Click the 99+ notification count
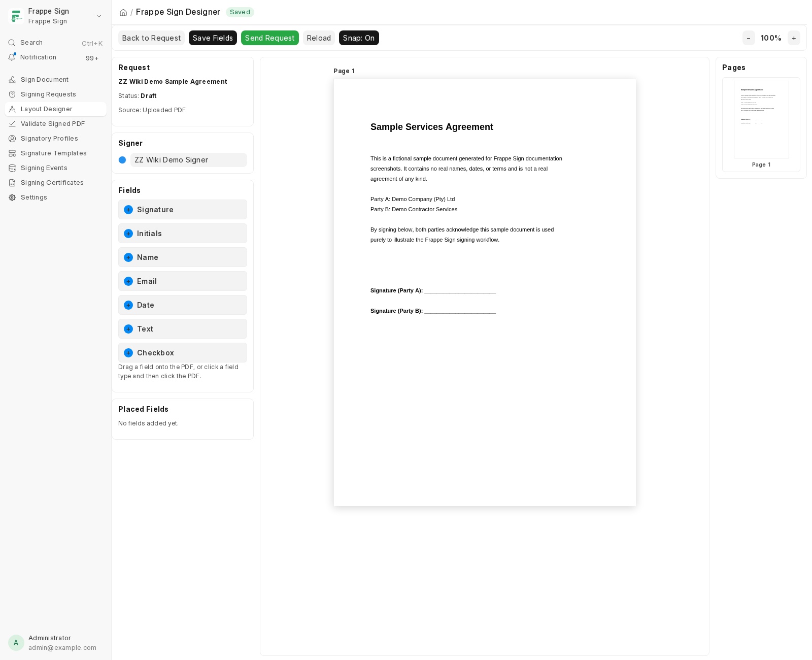Viewport: 812px width, 660px height. click(x=92, y=58)
